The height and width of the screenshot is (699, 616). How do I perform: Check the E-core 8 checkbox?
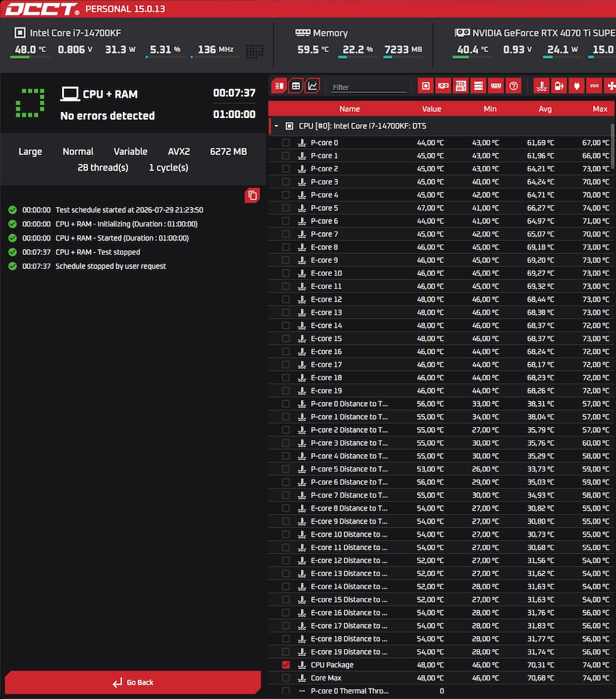pos(286,247)
